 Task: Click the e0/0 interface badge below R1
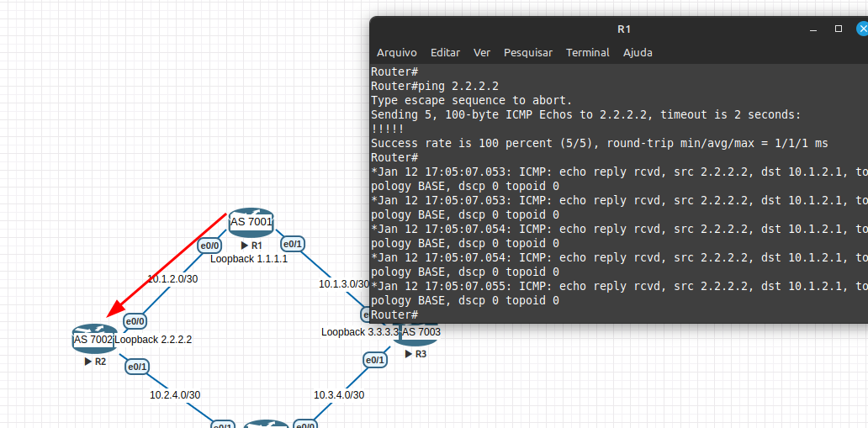coord(209,246)
